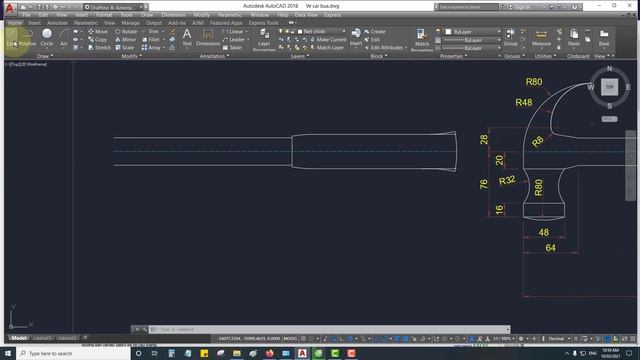
Task: Expand the Annotation panel
Action: click(214, 56)
